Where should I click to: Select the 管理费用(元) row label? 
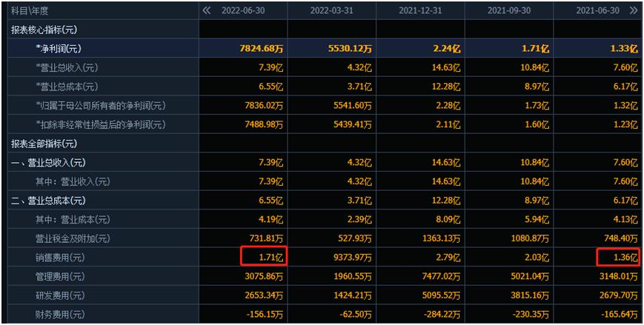[60, 277]
